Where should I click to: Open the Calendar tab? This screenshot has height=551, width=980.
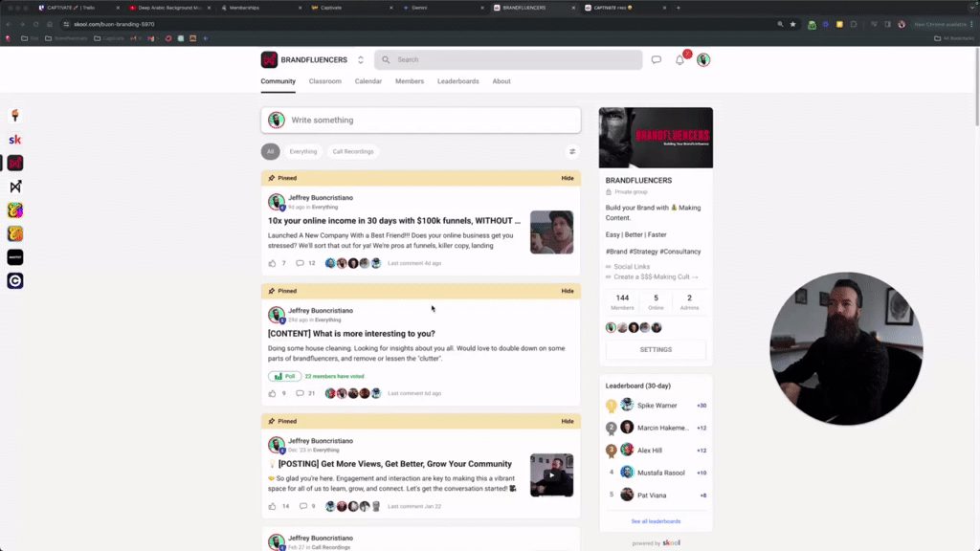368,81
